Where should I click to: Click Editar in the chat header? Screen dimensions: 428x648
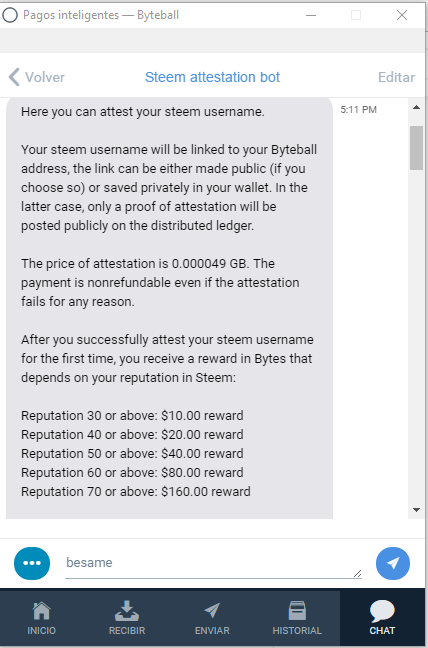396,77
